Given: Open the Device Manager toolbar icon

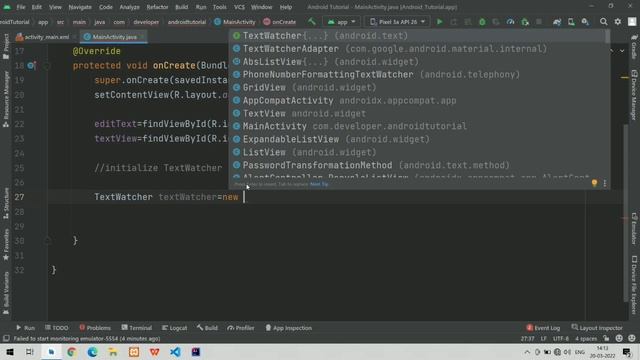Looking at the screenshot, I should pos(571,22).
